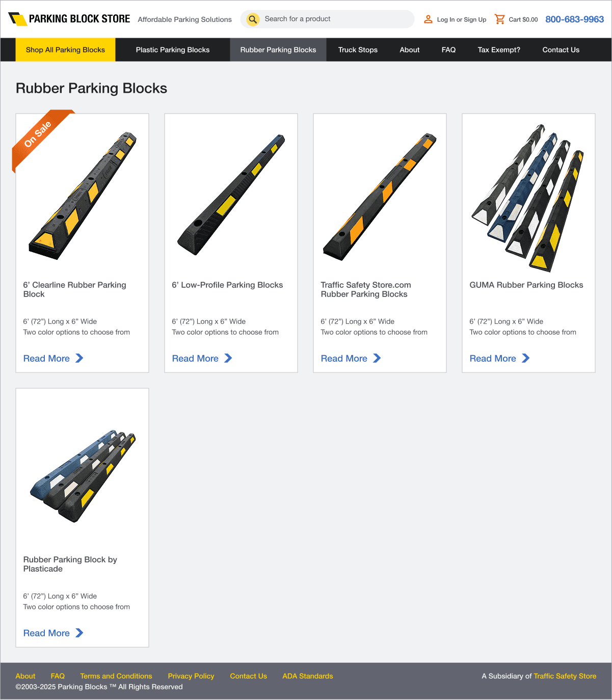This screenshot has height=700, width=612.
Task: Call the 800-683-9963 phone link
Action: point(574,19)
